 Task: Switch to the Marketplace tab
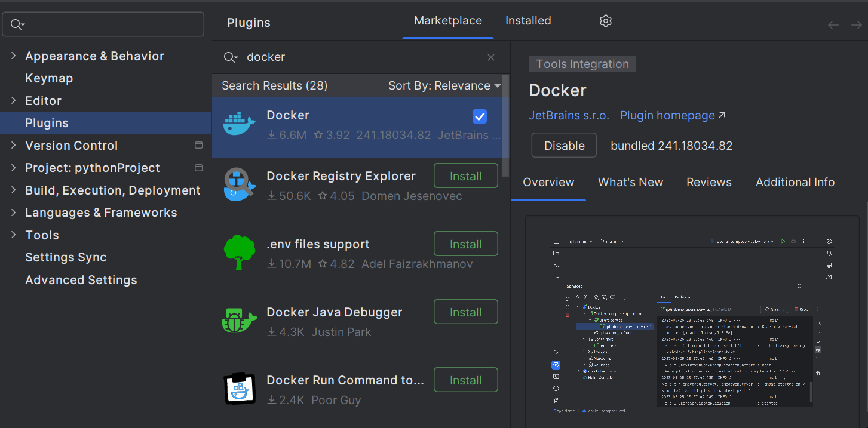coord(448,21)
